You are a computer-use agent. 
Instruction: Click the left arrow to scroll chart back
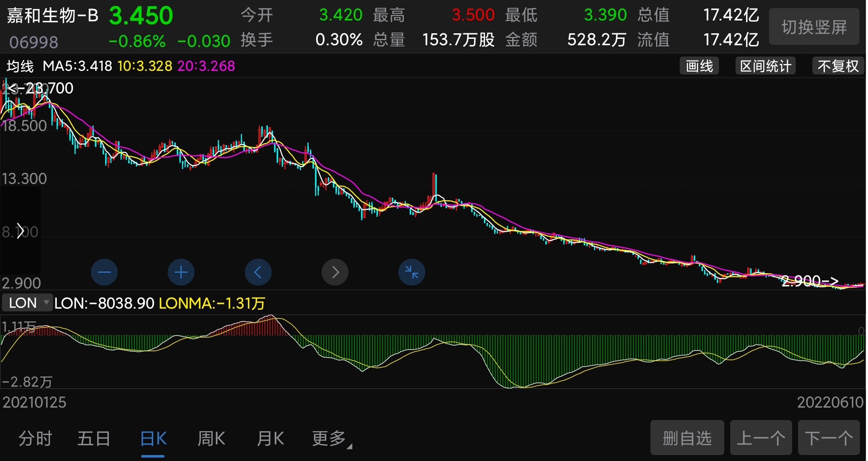pos(258,272)
